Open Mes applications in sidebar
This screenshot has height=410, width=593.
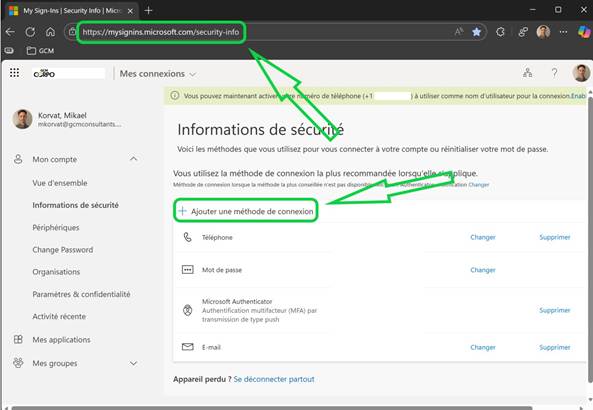point(61,340)
